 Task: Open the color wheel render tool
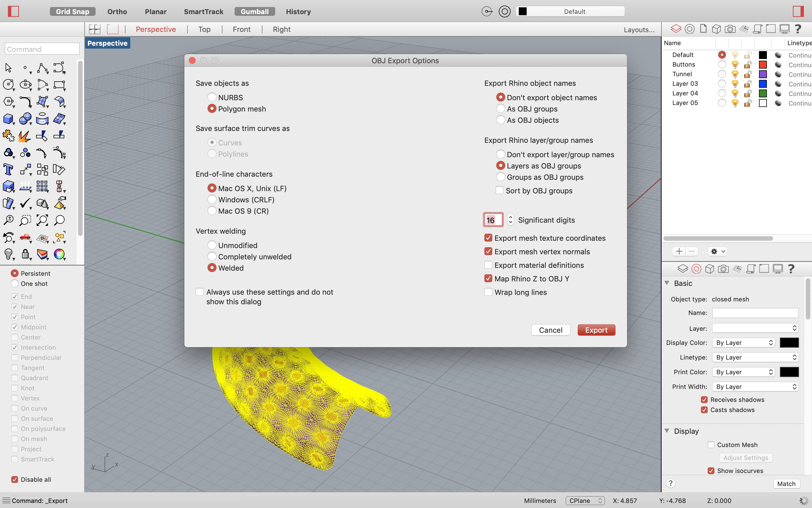59,254
